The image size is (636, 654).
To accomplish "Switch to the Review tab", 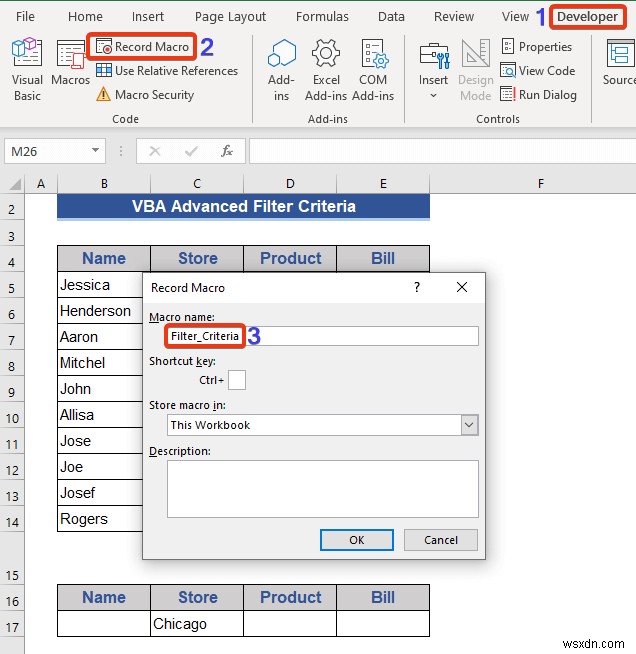I will pos(454,17).
